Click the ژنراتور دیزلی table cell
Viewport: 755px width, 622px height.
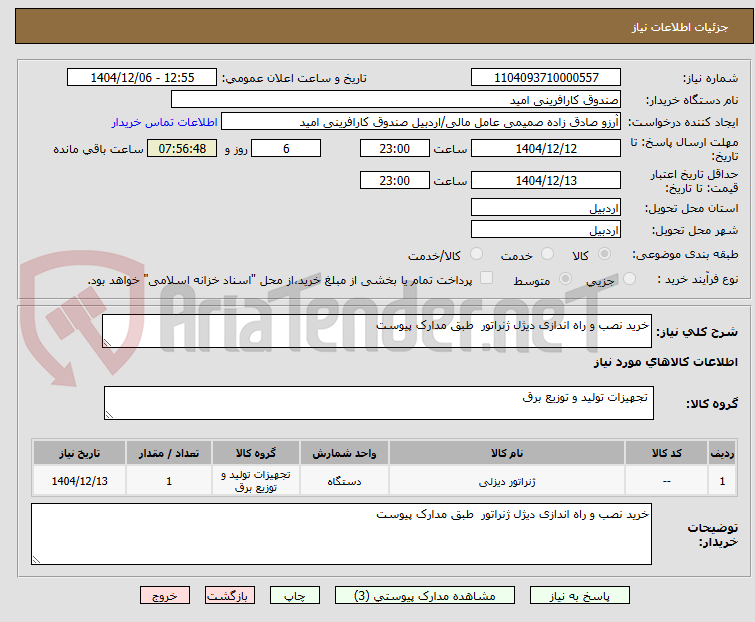(507, 481)
